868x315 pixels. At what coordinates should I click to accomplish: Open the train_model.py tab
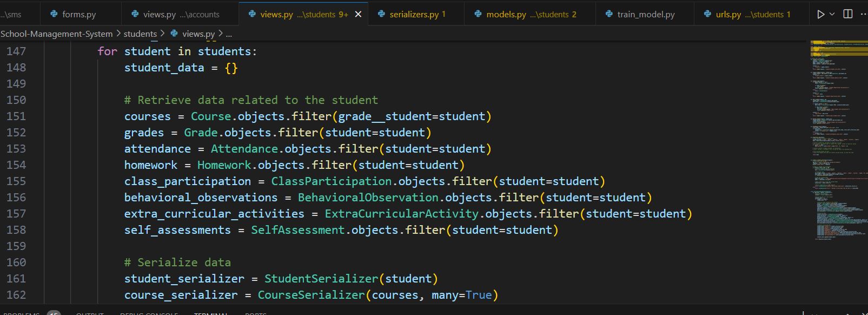click(x=646, y=15)
